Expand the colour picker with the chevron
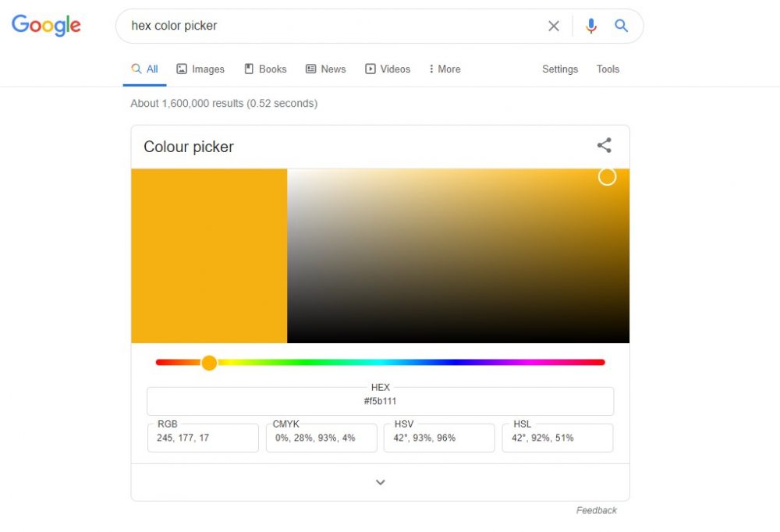780x532 pixels. (x=381, y=482)
